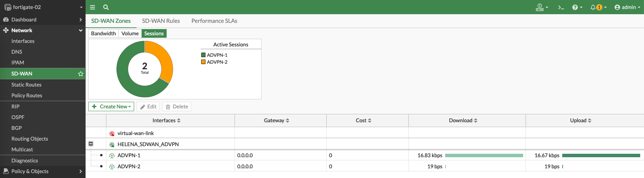Image resolution: width=644 pixels, height=178 pixels.
Task: Open the search magnifier icon
Action: coord(106,7)
